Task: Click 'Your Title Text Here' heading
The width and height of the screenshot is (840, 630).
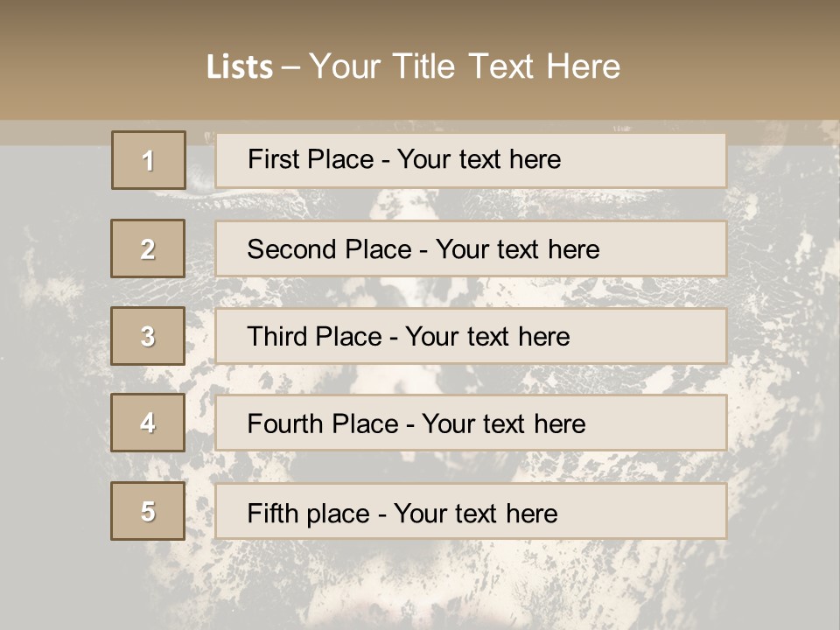Action: tap(465, 66)
